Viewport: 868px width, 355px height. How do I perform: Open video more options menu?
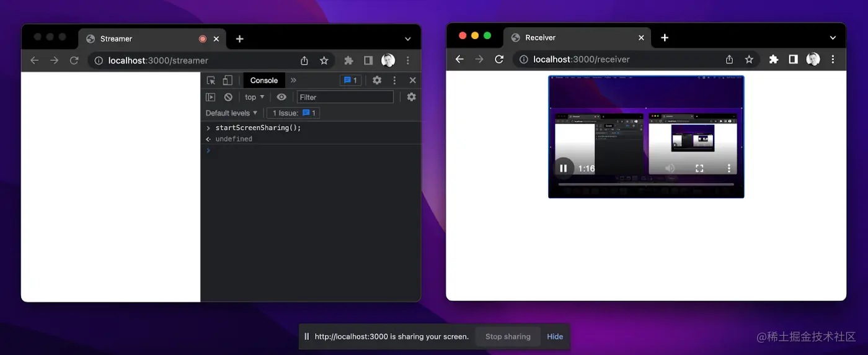[729, 168]
